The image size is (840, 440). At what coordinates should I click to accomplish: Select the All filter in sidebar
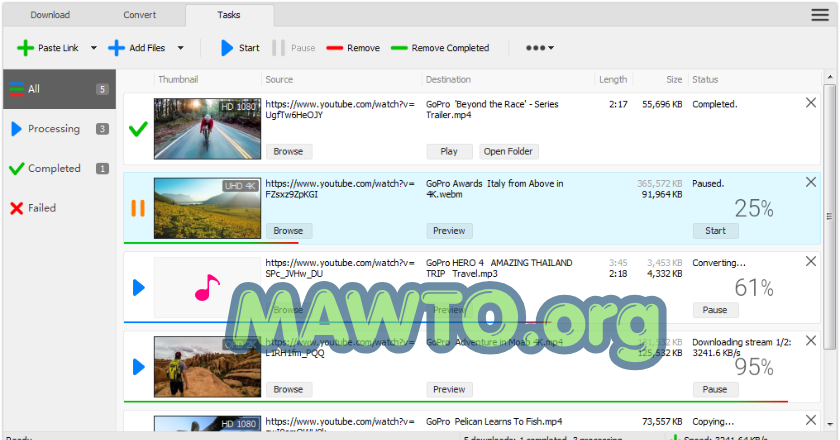59,89
